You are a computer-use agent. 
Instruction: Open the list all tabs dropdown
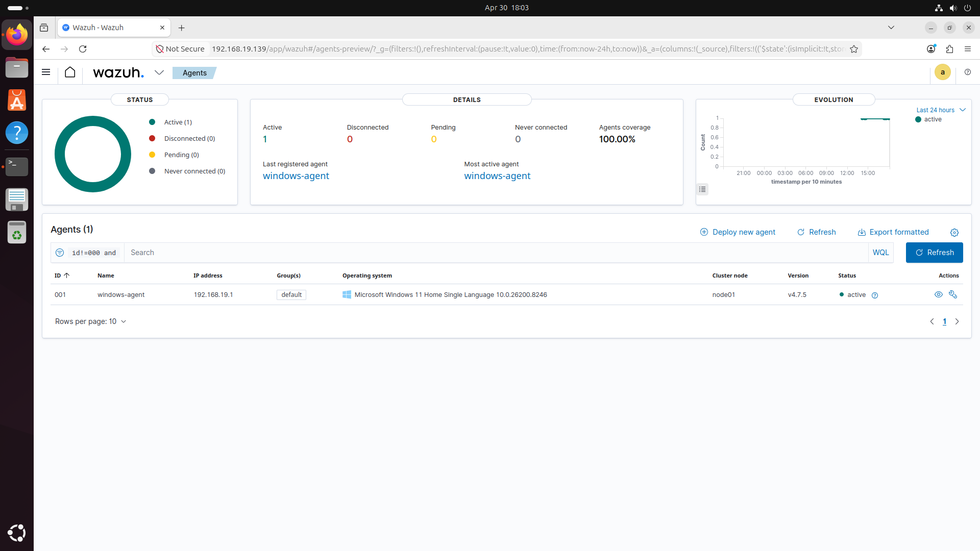(891, 28)
